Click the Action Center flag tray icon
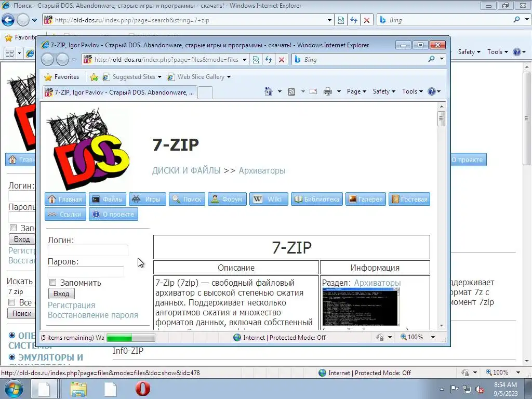 coord(454,389)
